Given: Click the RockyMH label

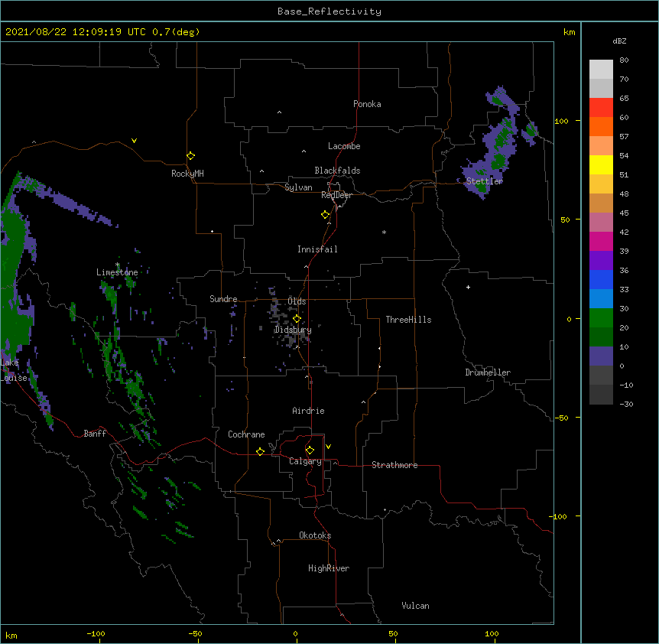Looking at the screenshot, I should point(187,174).
